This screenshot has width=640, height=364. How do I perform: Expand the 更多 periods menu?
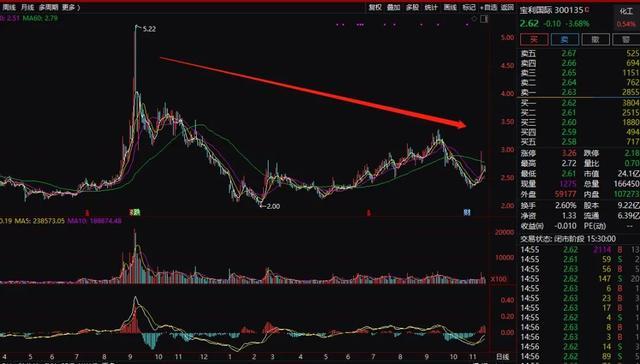coord(69,7)
